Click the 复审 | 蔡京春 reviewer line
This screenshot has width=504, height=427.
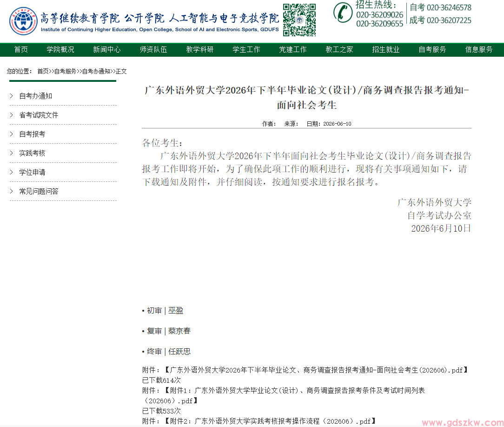point(166,331)
